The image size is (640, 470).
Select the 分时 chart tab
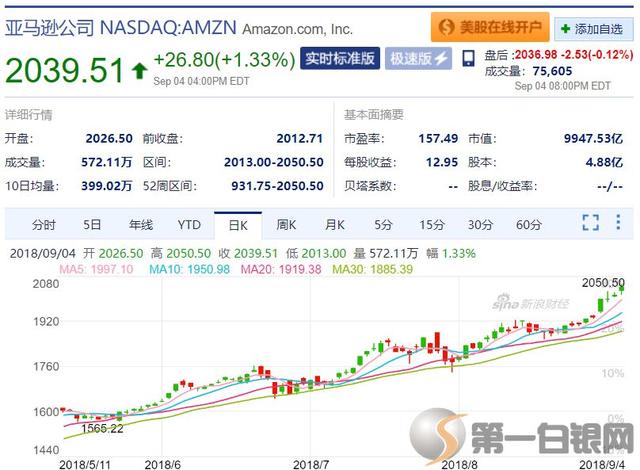(44, 225)
